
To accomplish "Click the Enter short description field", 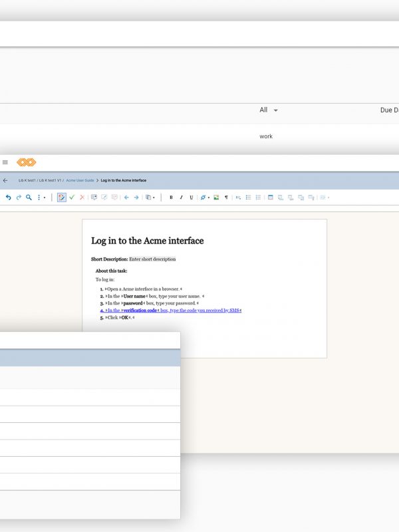I will tap(152, 259).
